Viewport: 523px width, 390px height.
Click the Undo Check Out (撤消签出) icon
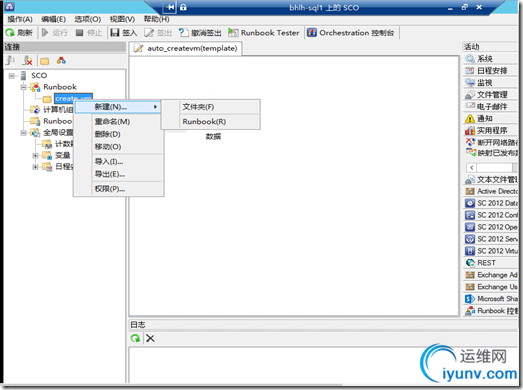coord(183,33)
